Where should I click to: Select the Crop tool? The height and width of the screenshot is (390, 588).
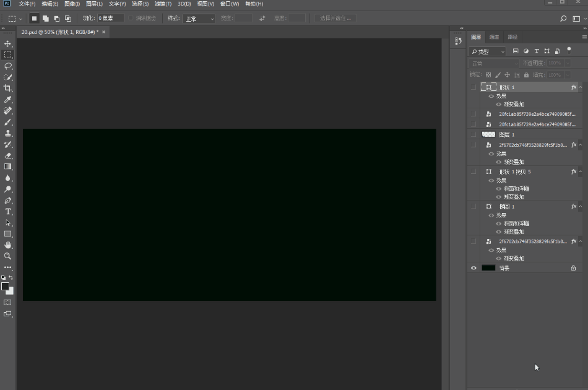[x=8, y=89]
